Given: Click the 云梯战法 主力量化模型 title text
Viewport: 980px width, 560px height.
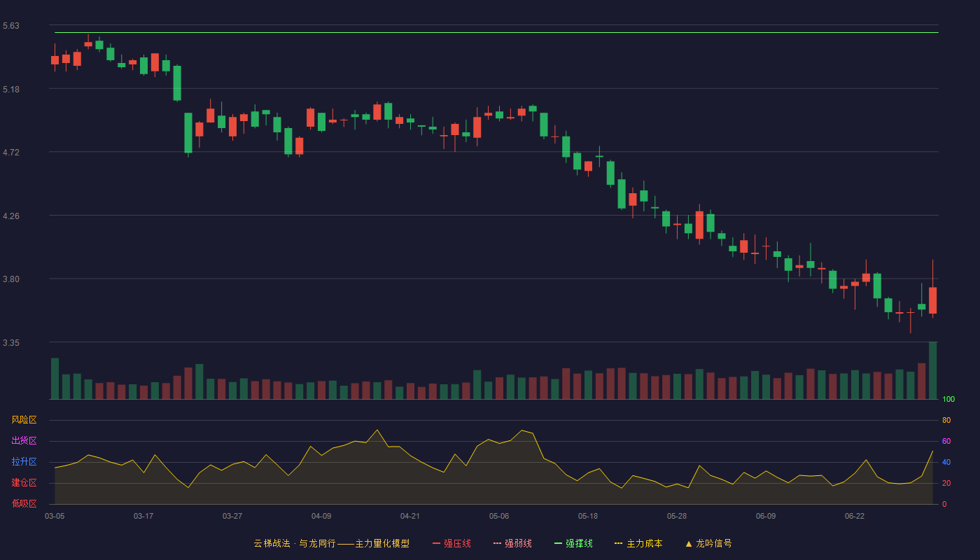Looking at the screenshot, I should [331, 543].
